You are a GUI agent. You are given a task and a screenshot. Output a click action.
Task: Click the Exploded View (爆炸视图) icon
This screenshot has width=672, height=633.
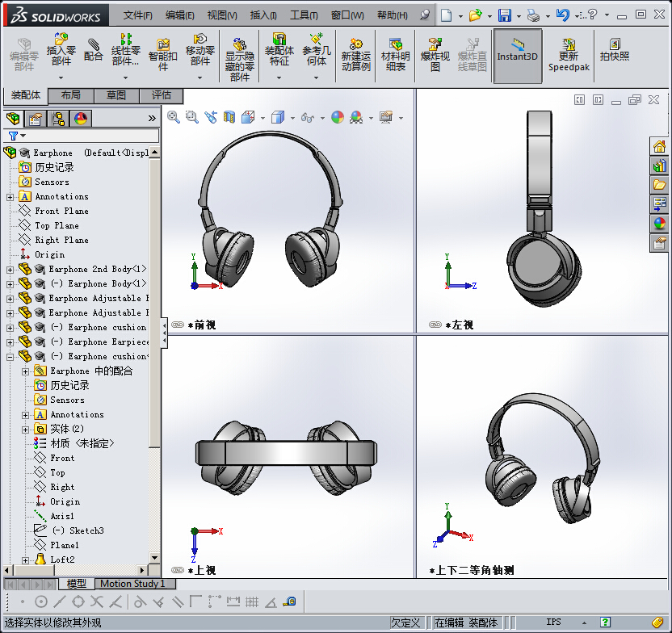(435, 52)
